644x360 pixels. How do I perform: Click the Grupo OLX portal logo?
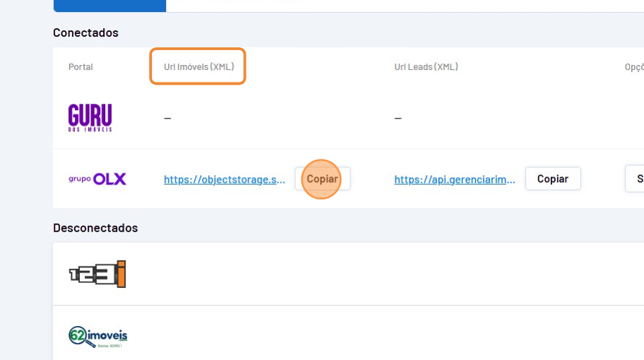(x=97, y=179)
